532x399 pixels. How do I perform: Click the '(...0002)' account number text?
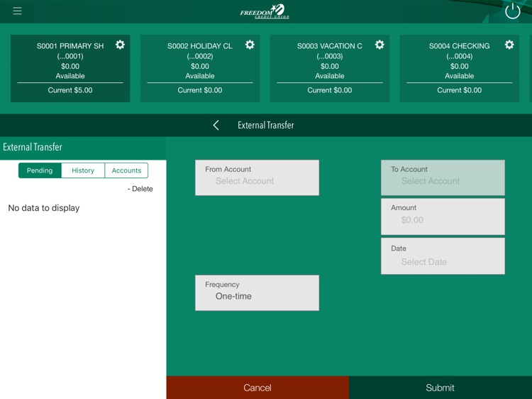coord(200,56)
